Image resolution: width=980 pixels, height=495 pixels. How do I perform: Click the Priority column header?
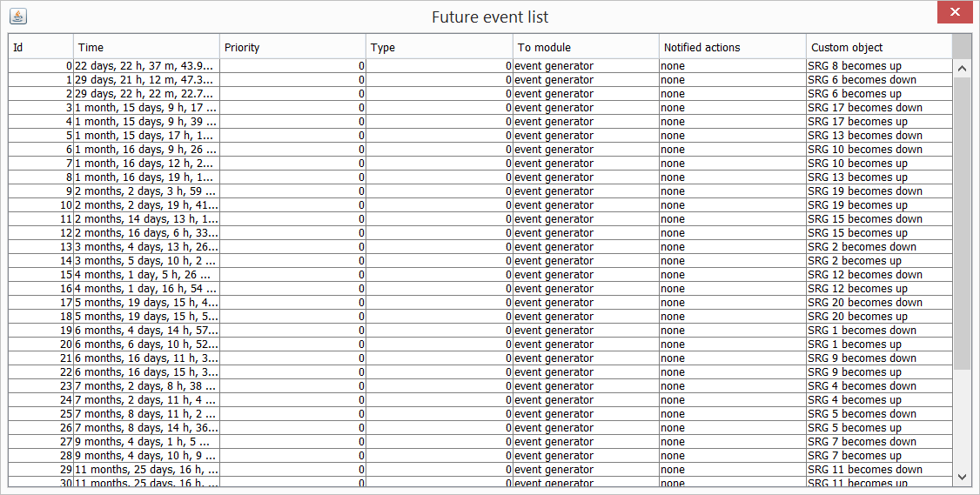(292, 48)
